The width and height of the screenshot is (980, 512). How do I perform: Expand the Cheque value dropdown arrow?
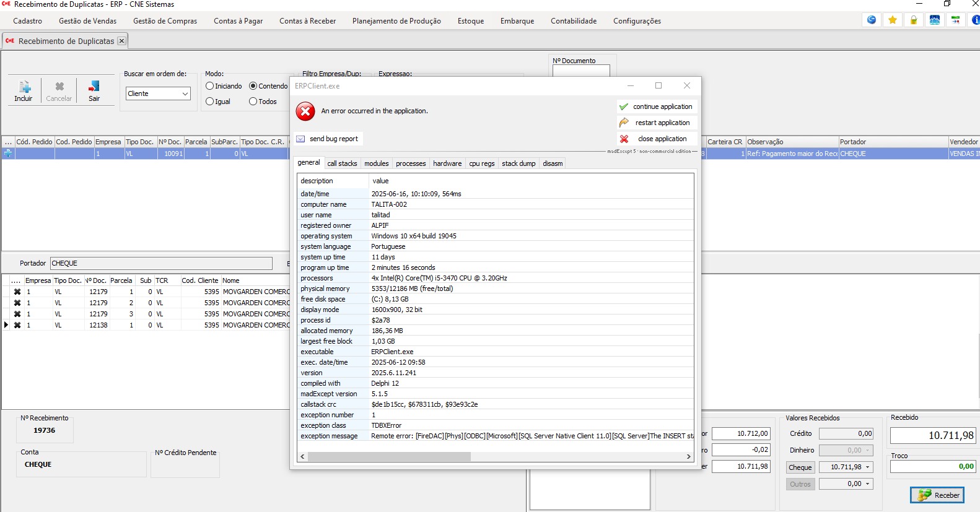pos(867,467)
